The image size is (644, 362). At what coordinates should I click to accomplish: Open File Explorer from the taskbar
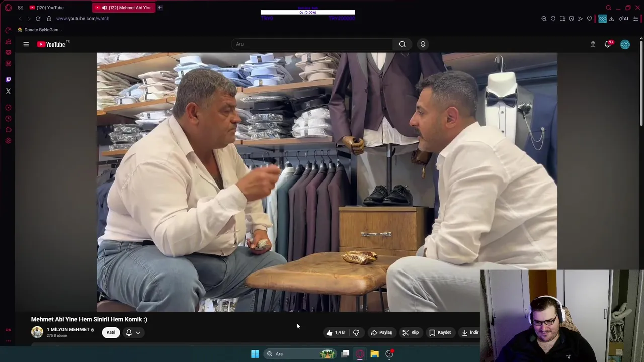pyautogui.click(x=375, y=354)
